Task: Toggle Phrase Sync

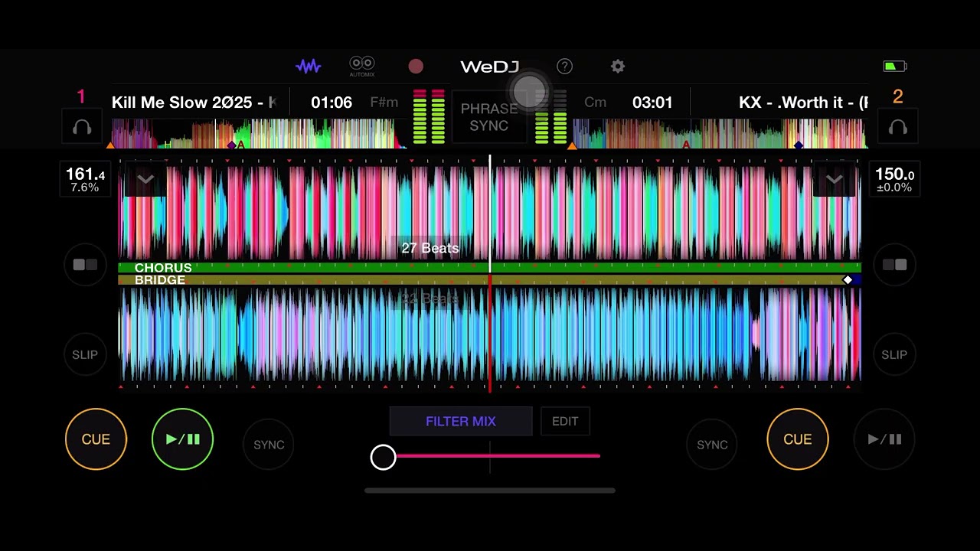Action: (489, 117)
